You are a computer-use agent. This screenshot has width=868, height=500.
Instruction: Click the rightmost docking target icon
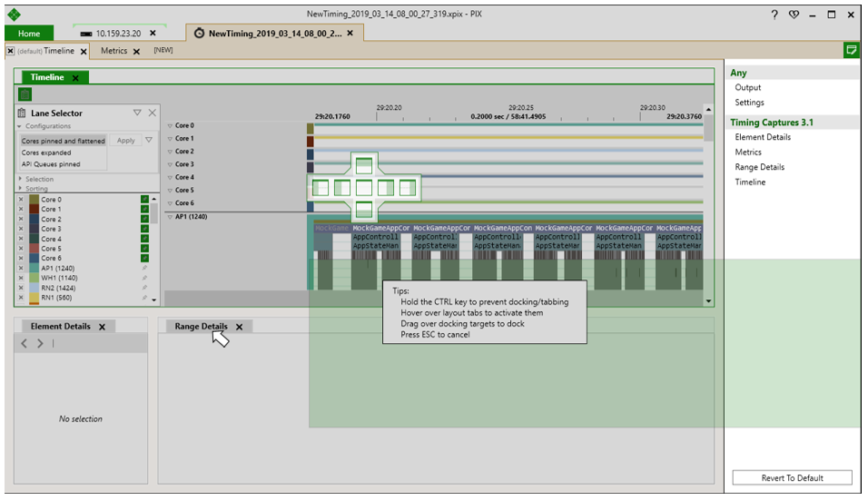click(408, 188)
